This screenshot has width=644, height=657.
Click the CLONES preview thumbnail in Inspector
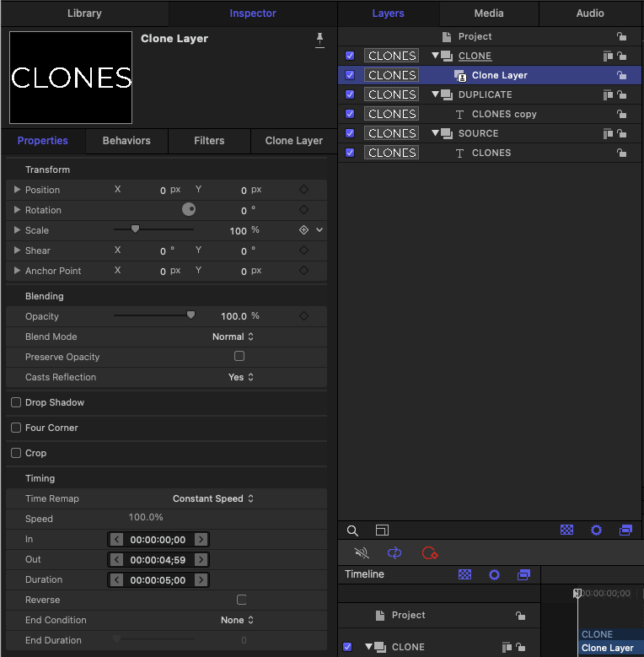71,78
